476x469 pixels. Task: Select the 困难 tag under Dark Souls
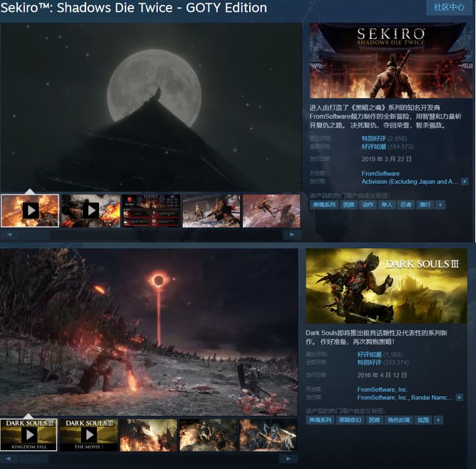[x=374, y=420]
